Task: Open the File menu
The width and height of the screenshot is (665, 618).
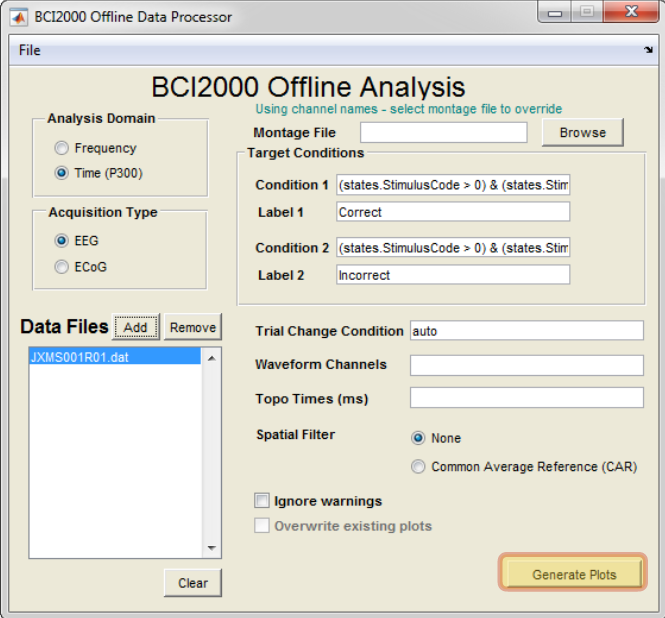Action: tap(30, 50)
